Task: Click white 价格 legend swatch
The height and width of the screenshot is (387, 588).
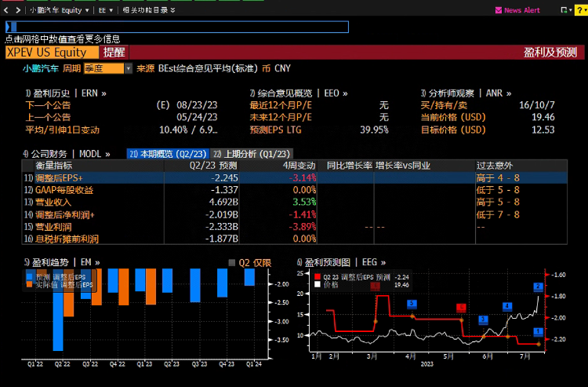Action: pos(318,284)
